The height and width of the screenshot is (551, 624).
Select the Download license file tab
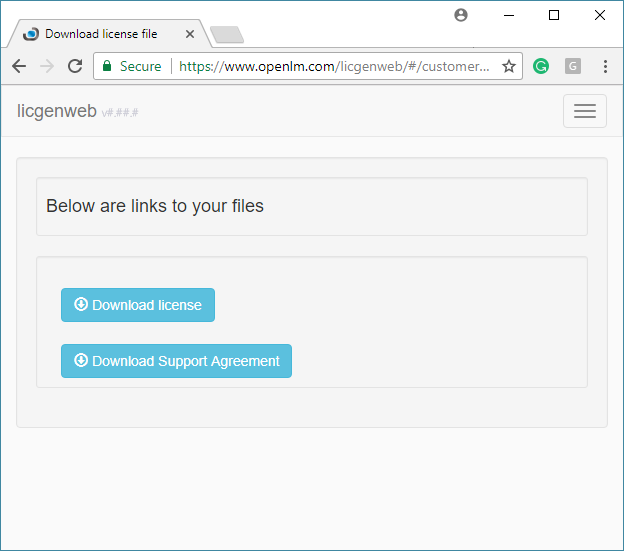(x=101, y=34)
